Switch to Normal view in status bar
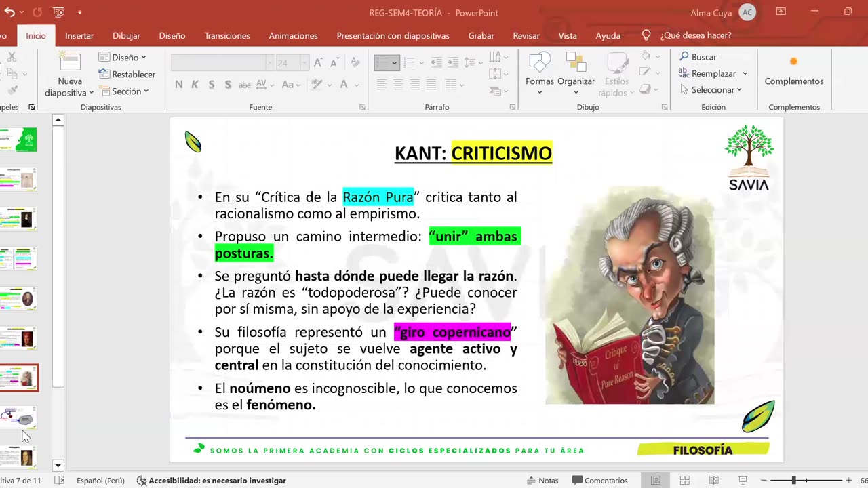 (x=656, y=481)
